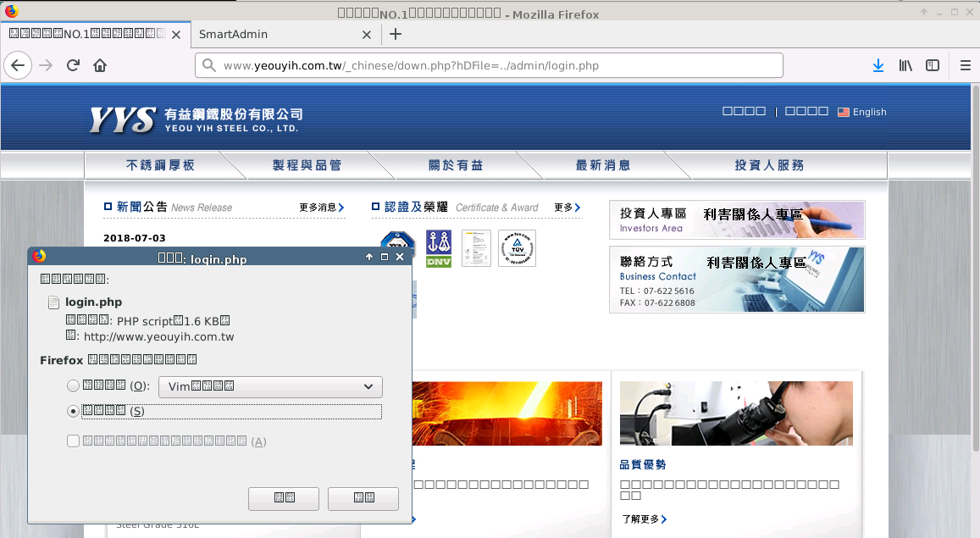Click the http://www.yeouyih.com.tw source text
980x538 pixels.
click(x=158, y=337)
